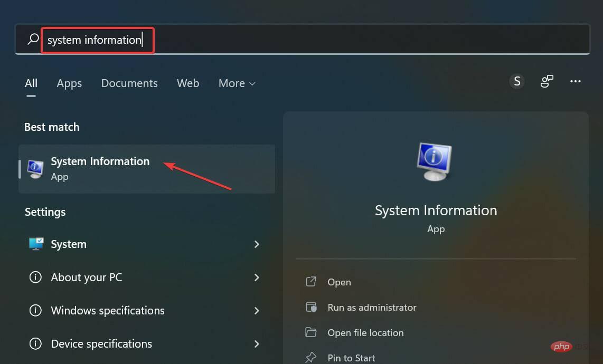Click the System Information icon under Best match

pyautogui.click(x=35, y=168)
